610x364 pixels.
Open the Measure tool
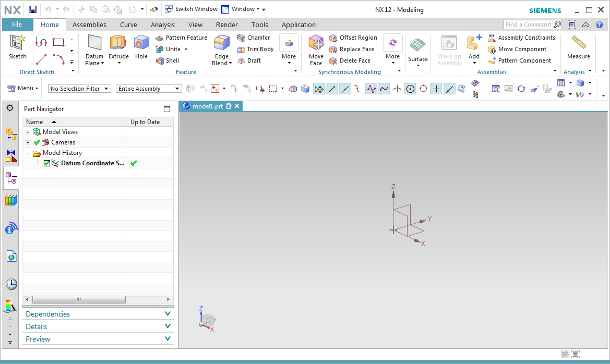(x=579, y=47)
